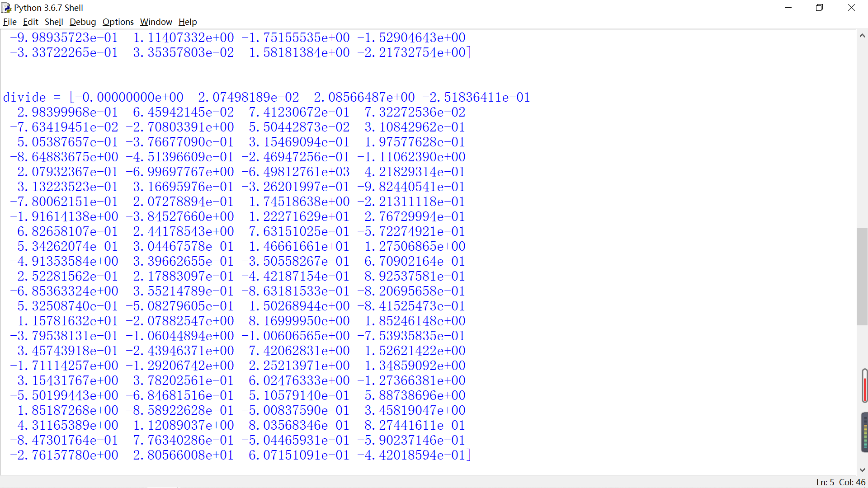Image resolution: width=868 pixels, height=488 pixels.
Task: Open the Window menu
Action: click(156, 22)
